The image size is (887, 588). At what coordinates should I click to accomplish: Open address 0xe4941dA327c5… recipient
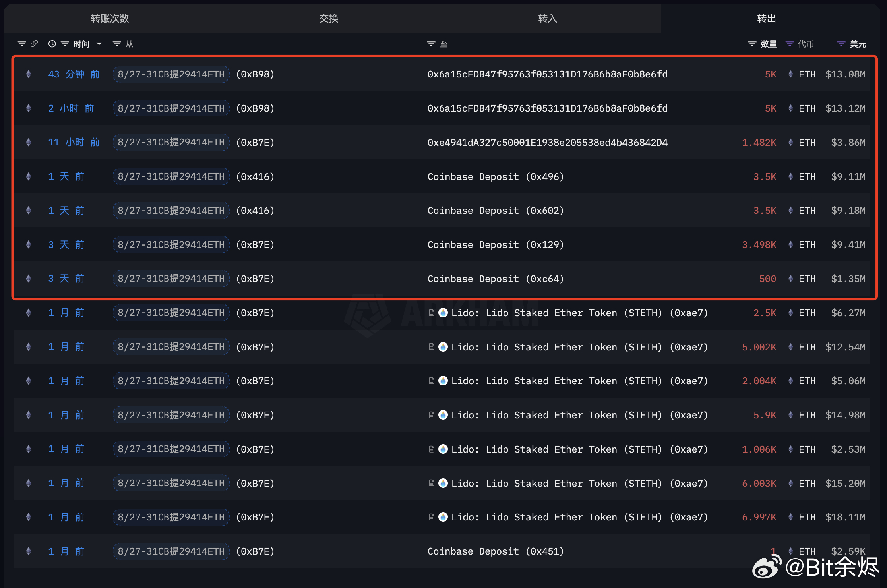pyautogui.click(x=547, y=142)
